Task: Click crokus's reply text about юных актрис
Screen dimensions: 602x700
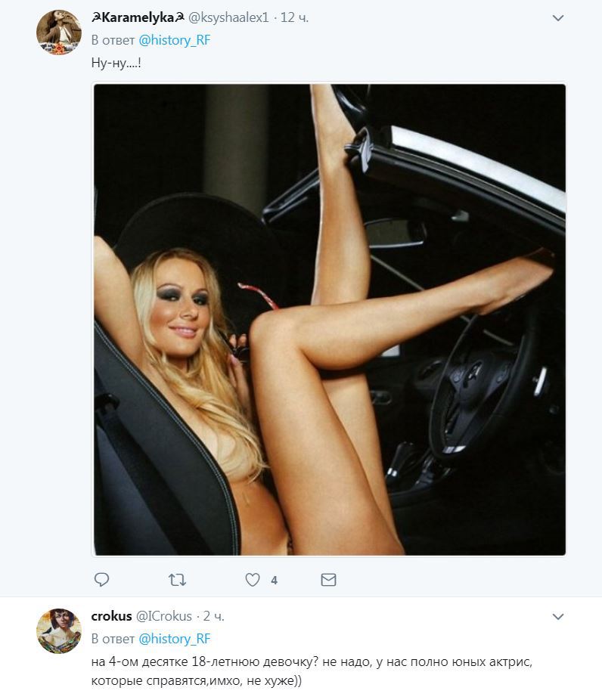Action: (312, 671)
